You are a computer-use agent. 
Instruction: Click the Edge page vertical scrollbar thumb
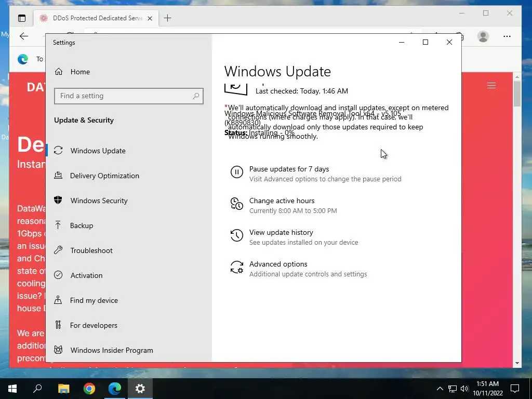pos(517,94)
